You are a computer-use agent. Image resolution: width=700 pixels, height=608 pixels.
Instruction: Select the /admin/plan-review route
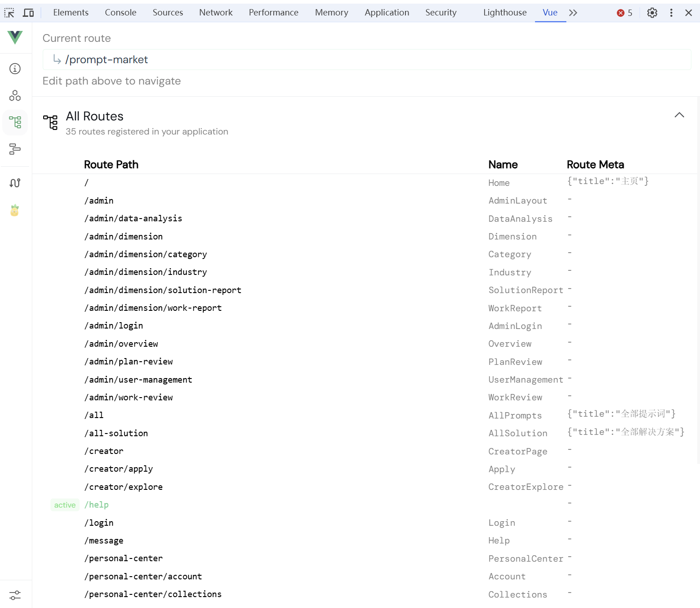(129, 362)
